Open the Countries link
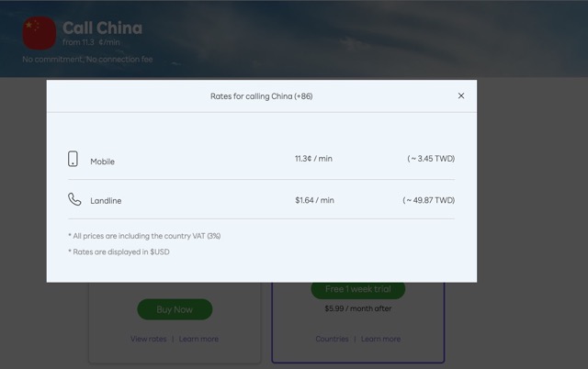The width and height of the screenshot is (588, 369). coord(332,339)
